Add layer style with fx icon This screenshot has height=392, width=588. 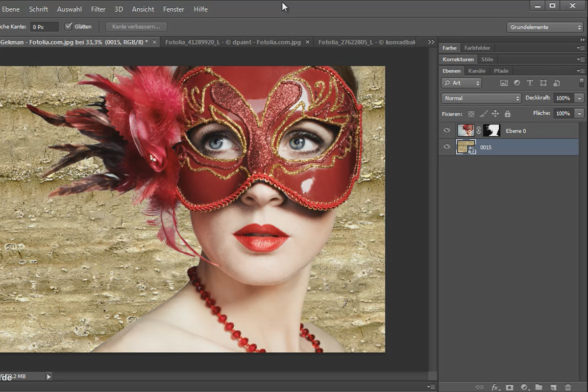point(495,387)
